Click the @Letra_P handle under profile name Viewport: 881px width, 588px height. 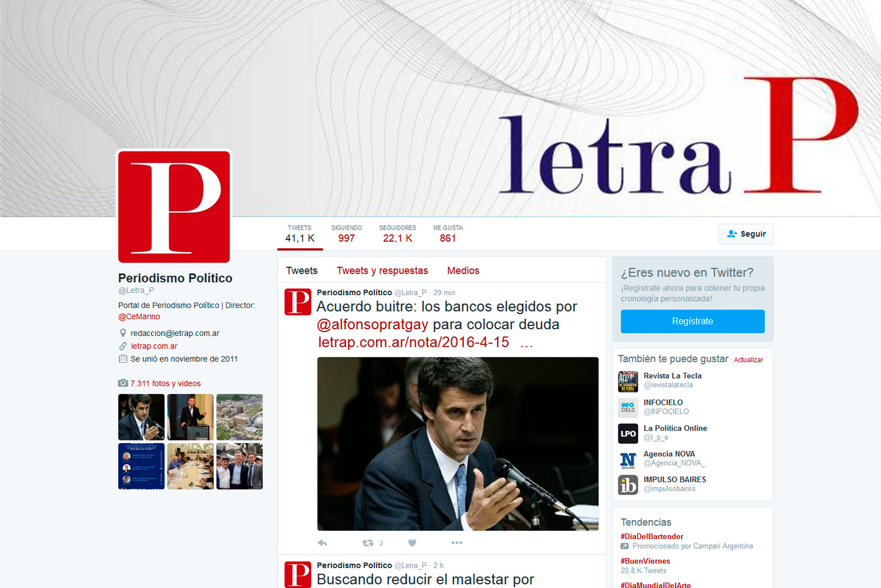pyautogui.click(x=136, y=290)
